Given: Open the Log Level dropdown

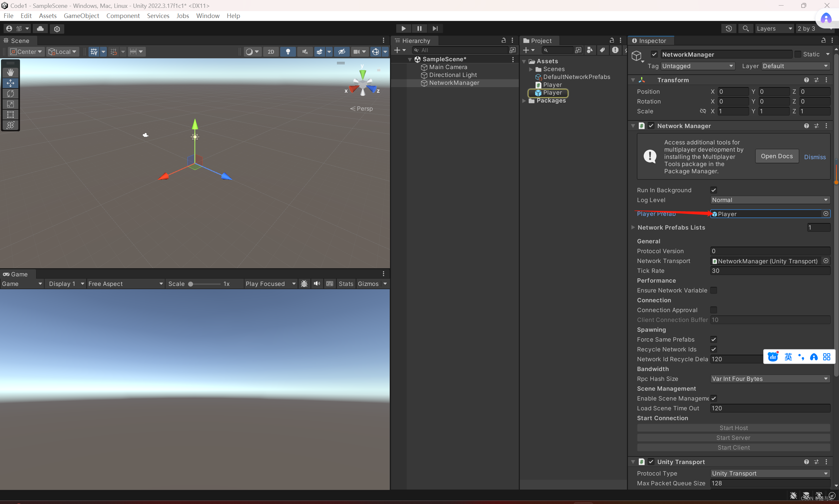Looking at the screenshot, I should (769, 200).
